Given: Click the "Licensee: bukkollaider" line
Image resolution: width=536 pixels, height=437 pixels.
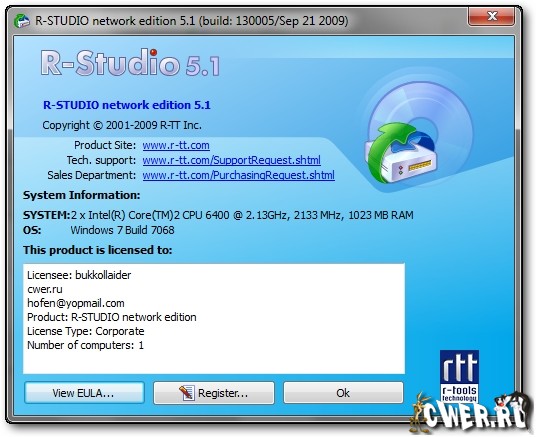Looking at the screenshot, I should pos(79,275).
